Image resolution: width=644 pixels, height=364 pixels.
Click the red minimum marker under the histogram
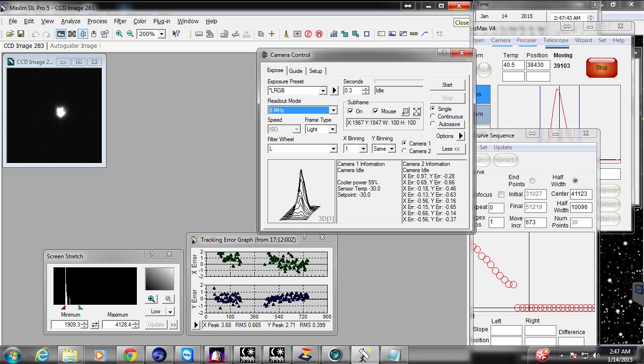(63, 308)
